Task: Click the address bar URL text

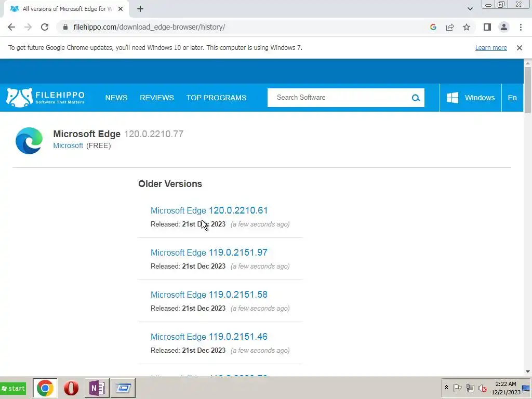Action: coord(149,27)
